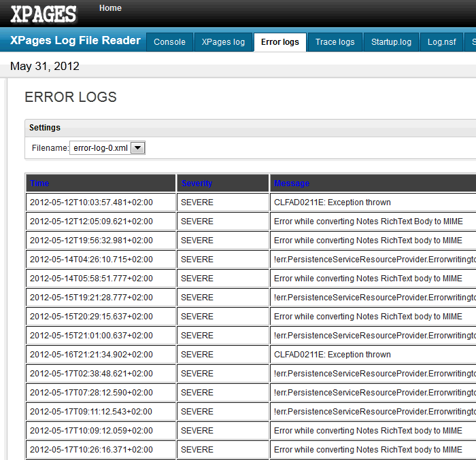Select the 2012-05-12T10:03:57 timestamp row
Screen dimensions: 476x460
(91, 202)
